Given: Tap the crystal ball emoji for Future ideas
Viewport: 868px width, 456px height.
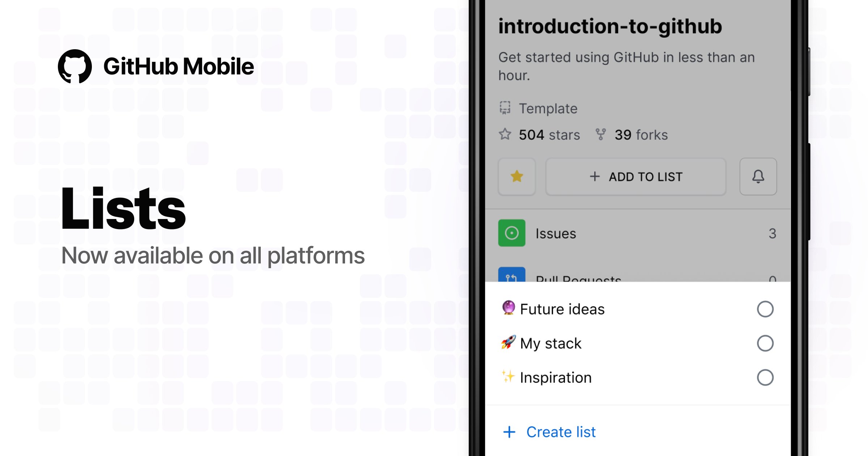Looking at the screenshot, I should click(509, 308).
